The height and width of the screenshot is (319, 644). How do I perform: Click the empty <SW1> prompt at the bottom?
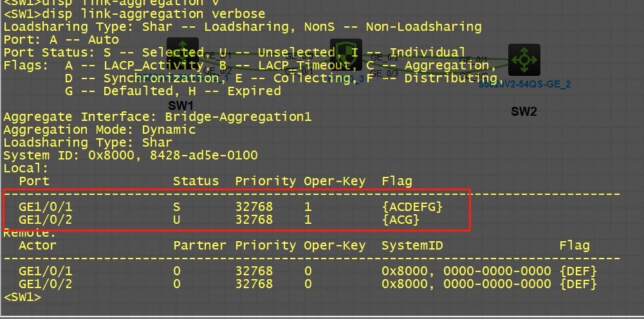point(23,297)
